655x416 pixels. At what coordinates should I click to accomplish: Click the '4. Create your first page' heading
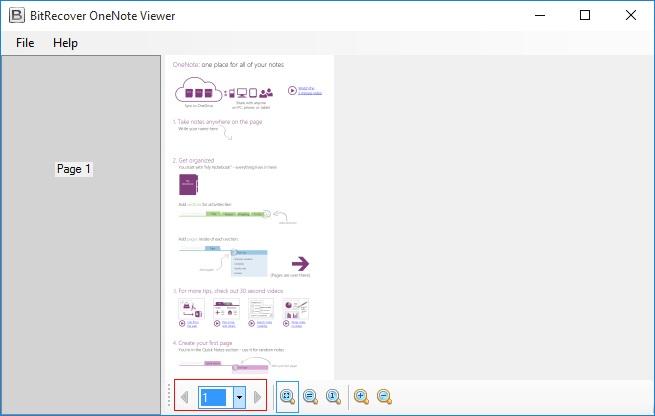point(203,343)
